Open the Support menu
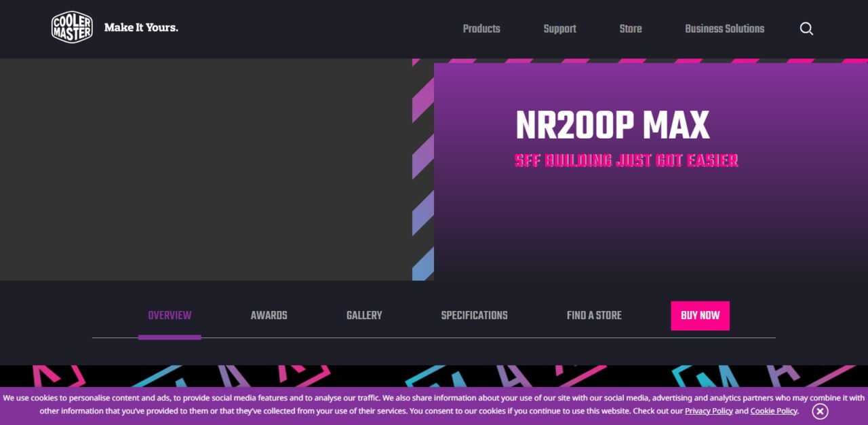Viewport: 868px width, 425px height. tap(559, 29)
